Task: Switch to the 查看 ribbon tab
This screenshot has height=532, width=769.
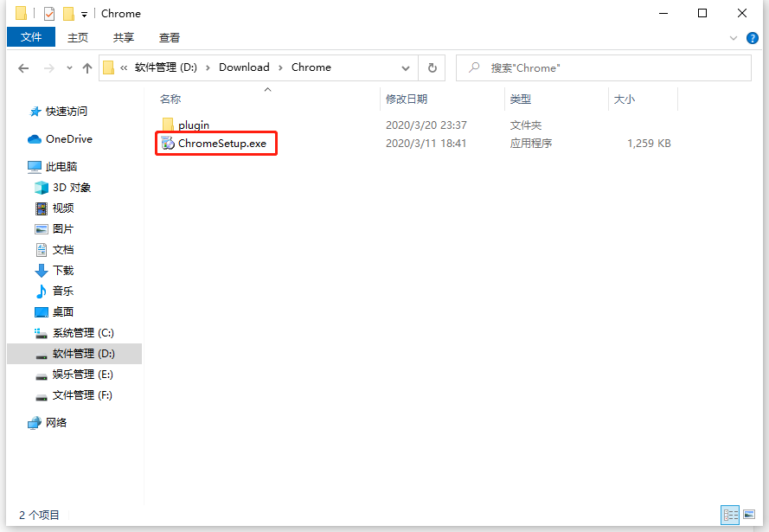Action: [170, 37]
